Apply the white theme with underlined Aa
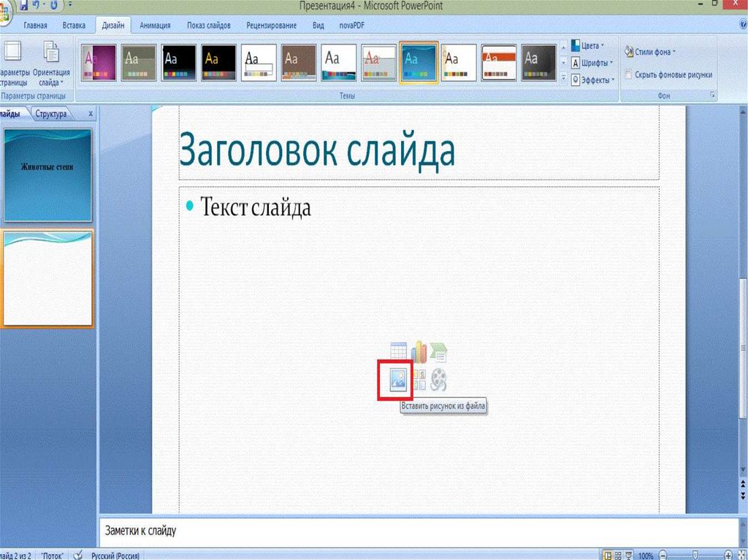 pos(259,63)
